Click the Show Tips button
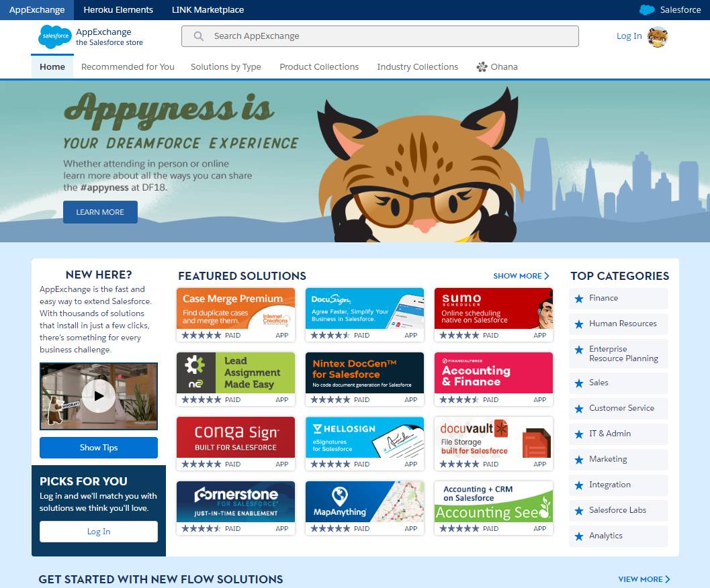Viewport: 710px width, 588px height. click(99, 447)
